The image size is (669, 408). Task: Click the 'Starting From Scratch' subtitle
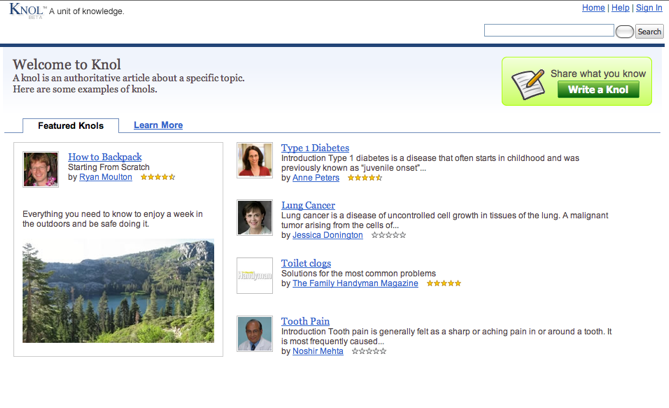tap(109, 167)
